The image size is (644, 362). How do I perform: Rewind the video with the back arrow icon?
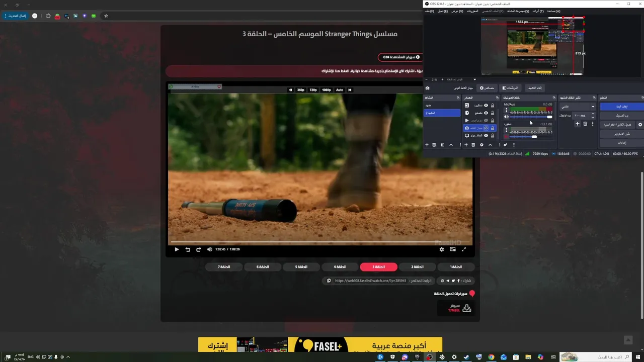188,249
